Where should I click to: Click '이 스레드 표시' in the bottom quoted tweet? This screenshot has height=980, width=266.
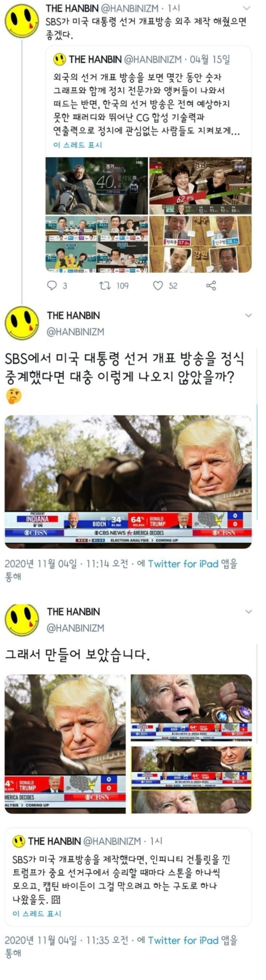(37, 913)
